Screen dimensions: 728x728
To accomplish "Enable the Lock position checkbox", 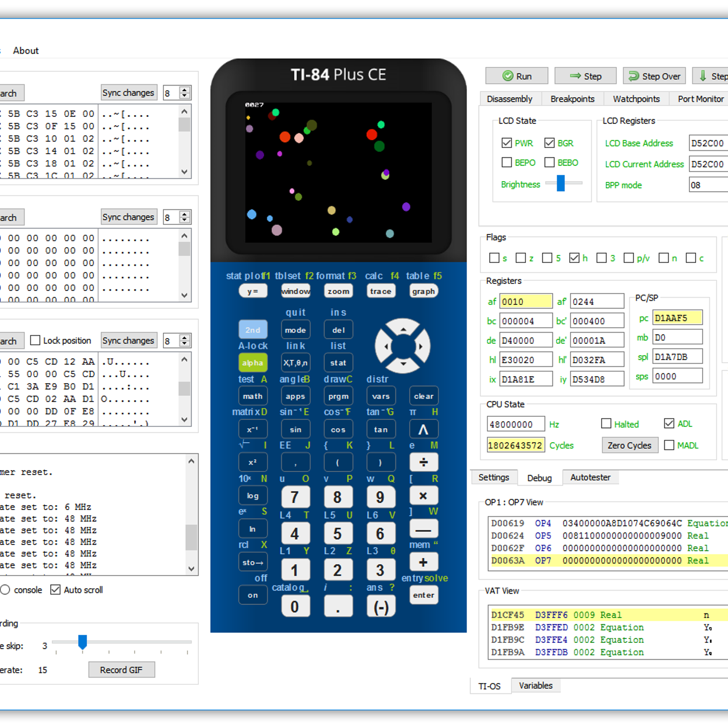I will [x=35, y=340].
